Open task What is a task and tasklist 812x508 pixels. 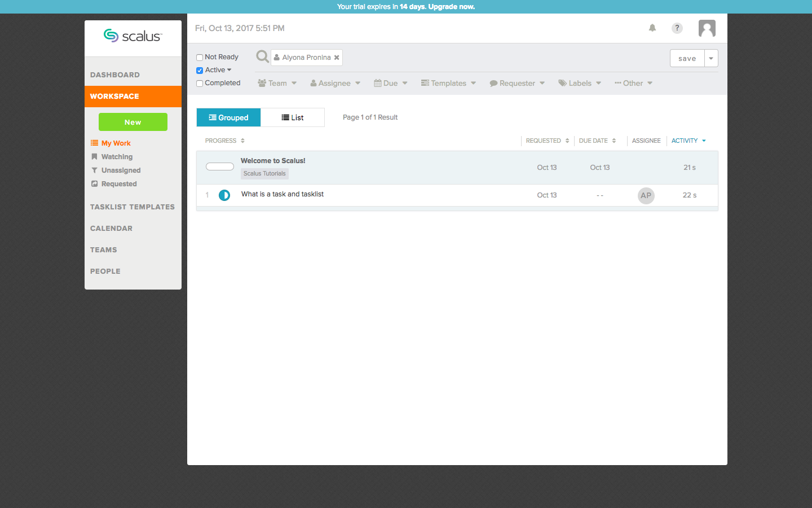tap(283, 194)
